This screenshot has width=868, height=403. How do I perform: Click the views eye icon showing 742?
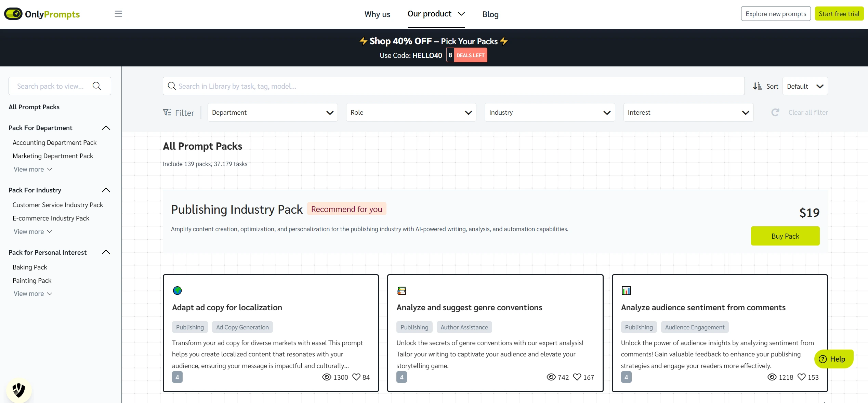pyautogui.click(x=551, y=377)
